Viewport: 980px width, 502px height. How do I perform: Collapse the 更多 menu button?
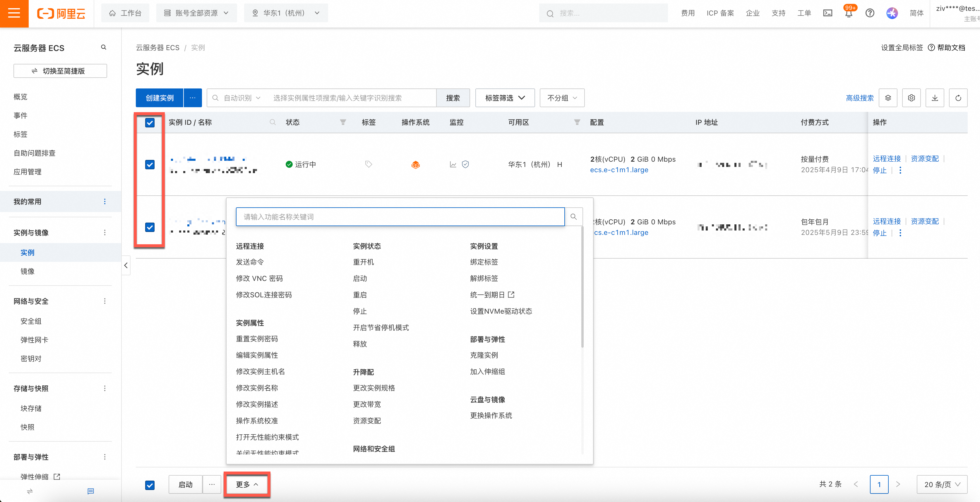[x=247, y=484]
